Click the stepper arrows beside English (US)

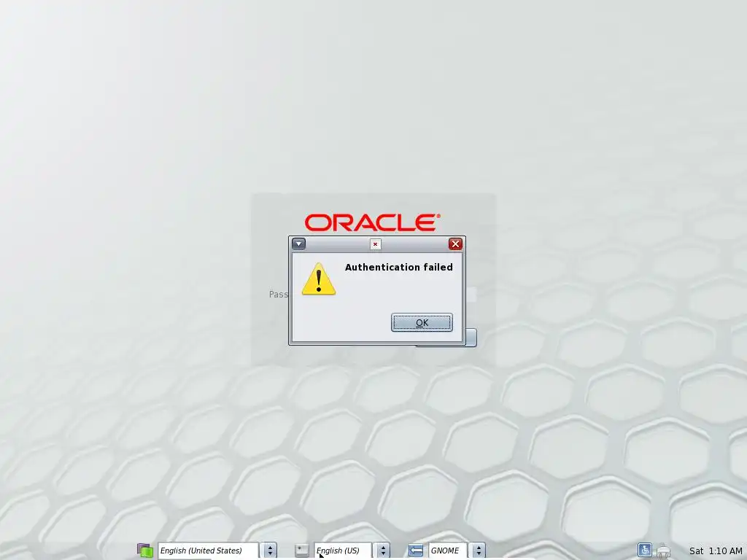(x=383, y=551)
